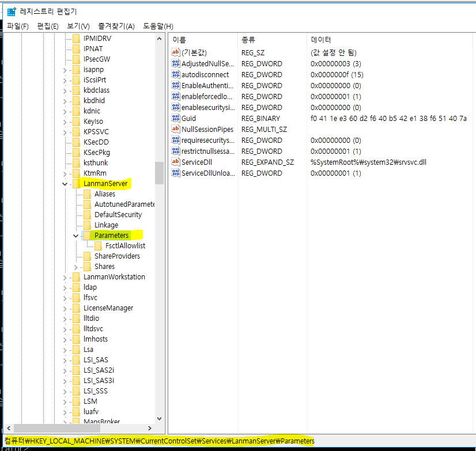Viewport: 476px width, 451px height.
Task: Click tree pane scroll down arrow
Action: point(160,419)
